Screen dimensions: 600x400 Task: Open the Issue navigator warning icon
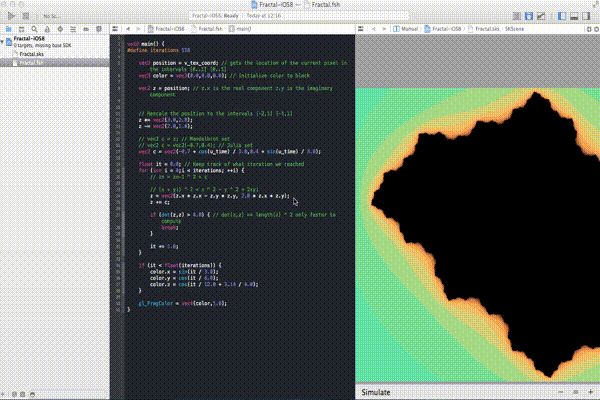click(x=47, y=29)
